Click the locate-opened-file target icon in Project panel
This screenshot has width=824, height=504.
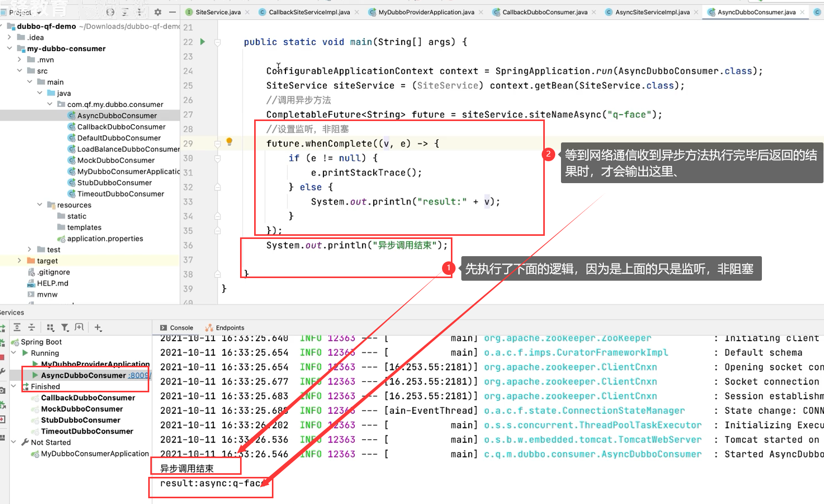click(x=110, y=12)
